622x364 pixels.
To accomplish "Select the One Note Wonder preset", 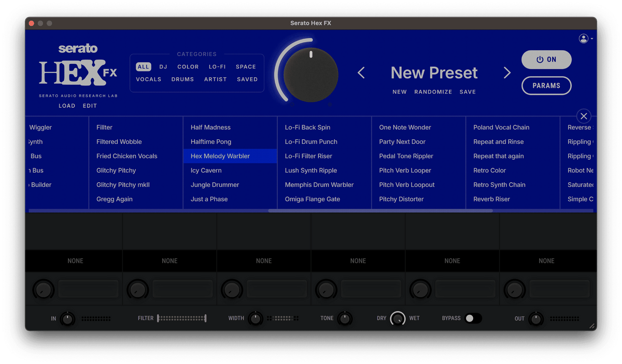I will [405, 127].
